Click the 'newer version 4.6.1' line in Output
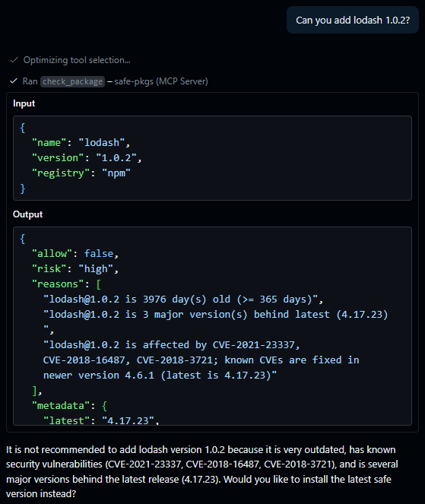The image size is (425, 504). point(160,375)
